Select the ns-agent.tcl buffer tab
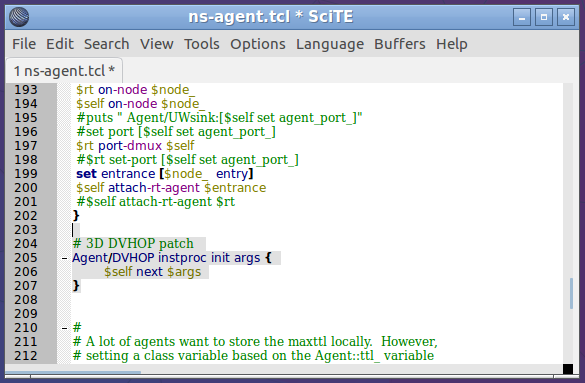The width and height of the screenshot is (585, 383). [x=64, y=70]
